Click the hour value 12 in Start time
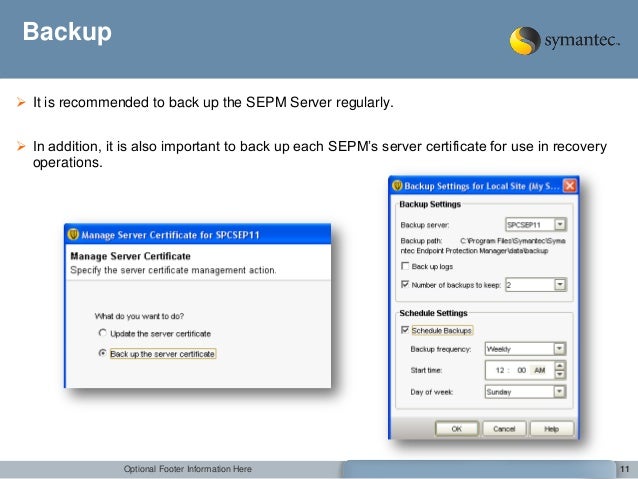Screen dimensions: 638x479 (500, 370)
